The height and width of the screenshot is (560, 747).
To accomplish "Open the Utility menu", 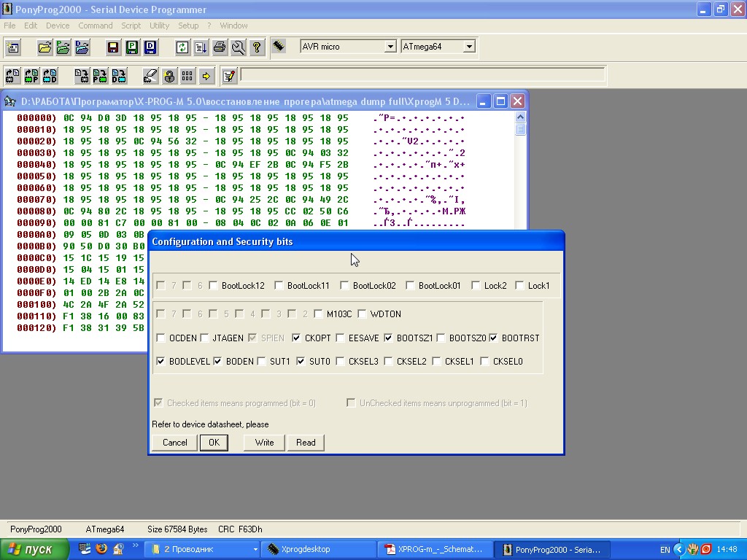I will pyautogui.click(x=159, y=26).
